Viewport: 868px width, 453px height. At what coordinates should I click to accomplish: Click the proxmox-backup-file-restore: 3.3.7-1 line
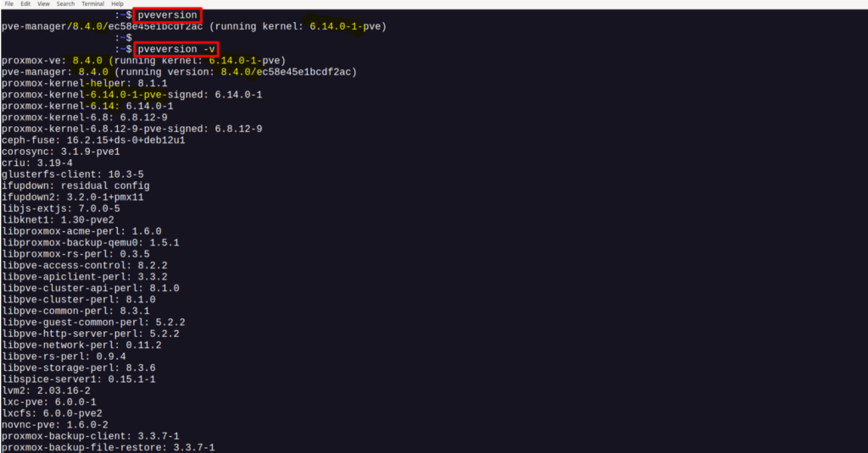click(108, 447)
